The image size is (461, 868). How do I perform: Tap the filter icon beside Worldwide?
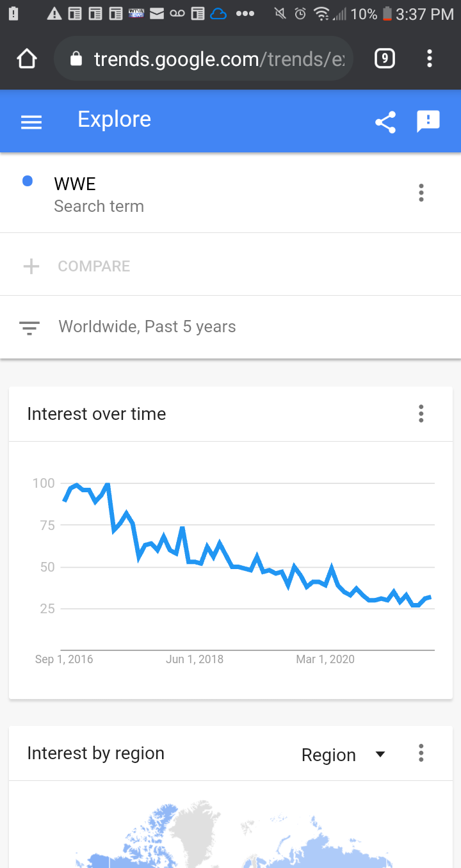[29, 328]
